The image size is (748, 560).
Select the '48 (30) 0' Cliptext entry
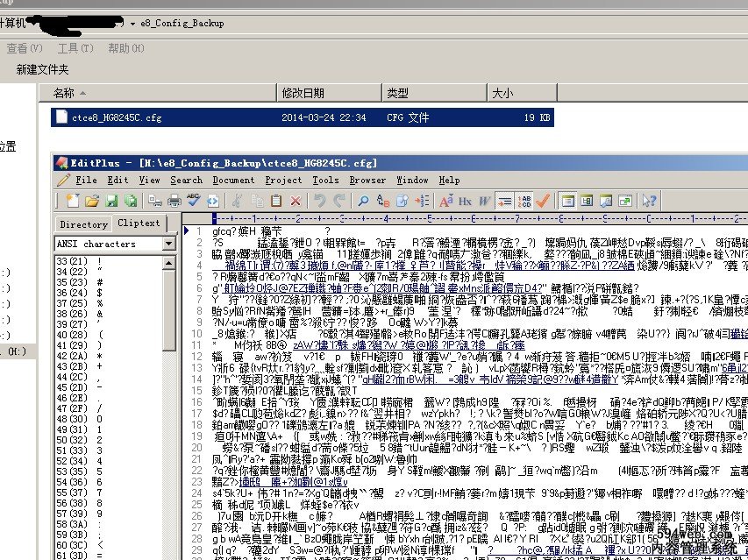79,419
